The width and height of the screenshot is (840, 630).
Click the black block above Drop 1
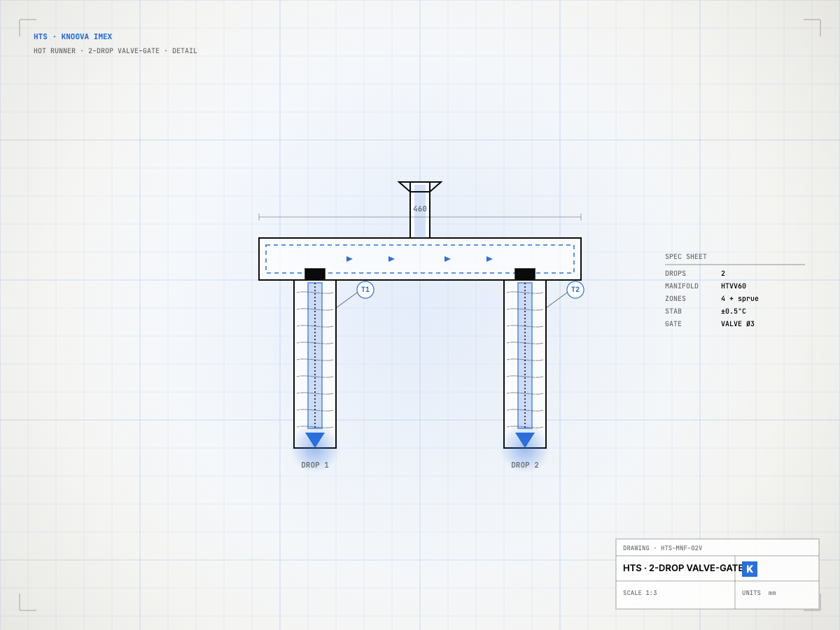315,274
